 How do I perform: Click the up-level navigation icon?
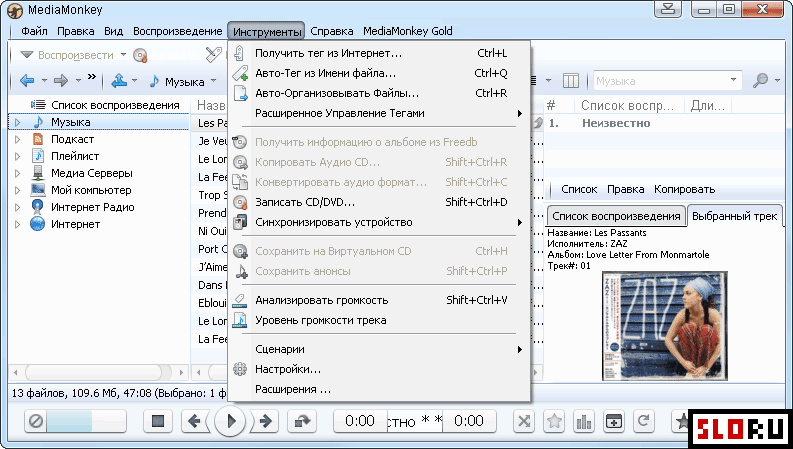click(119, 80)
